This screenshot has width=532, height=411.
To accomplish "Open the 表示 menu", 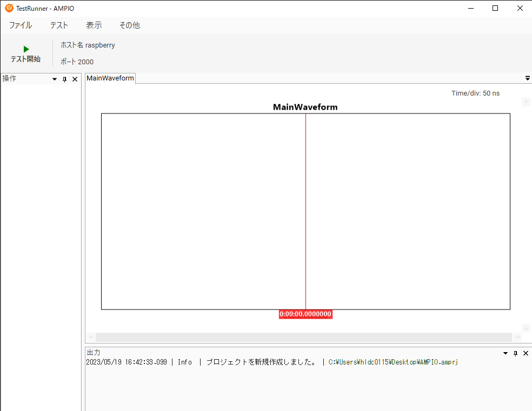I will (94, 25).
